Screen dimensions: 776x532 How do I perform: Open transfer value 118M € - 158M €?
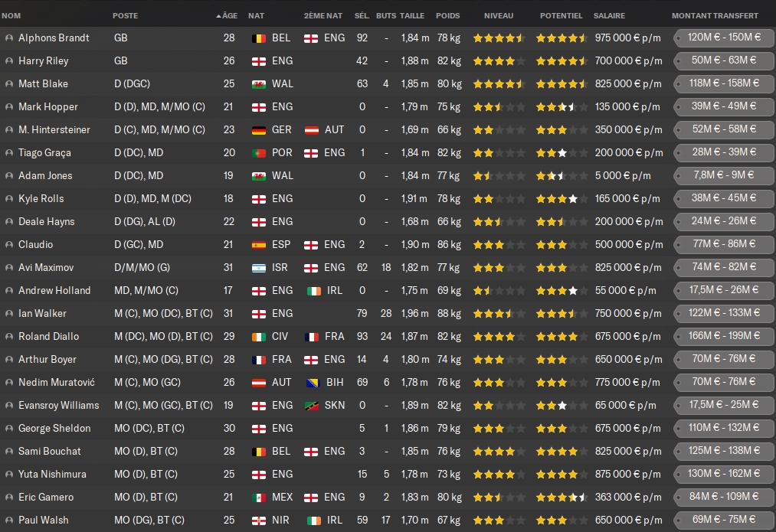click(x=724, y=83)
